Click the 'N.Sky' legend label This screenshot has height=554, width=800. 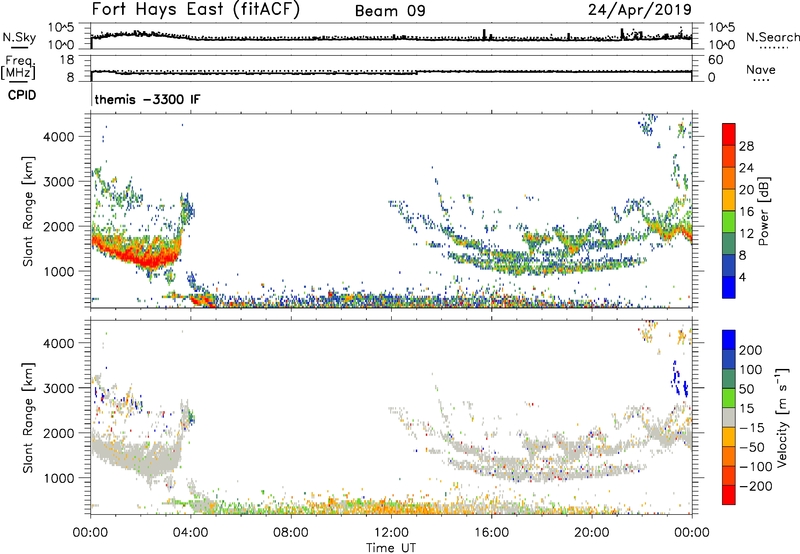19,37
